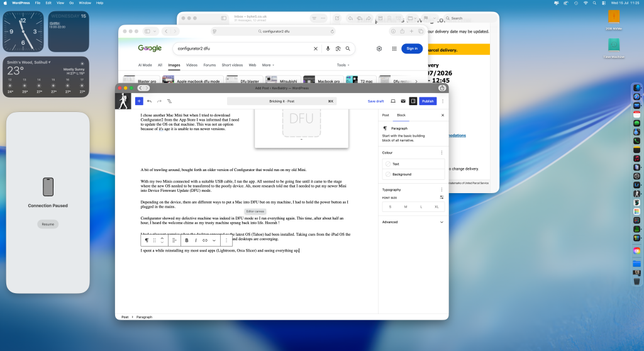Open the Google apps grid
This screenshot has width=644, height=351.
coord(394,48)
